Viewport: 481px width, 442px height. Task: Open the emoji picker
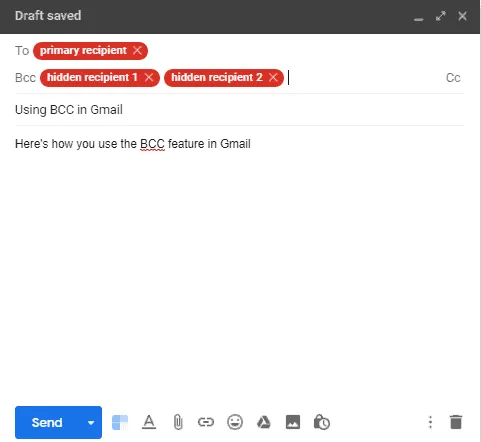235,422
